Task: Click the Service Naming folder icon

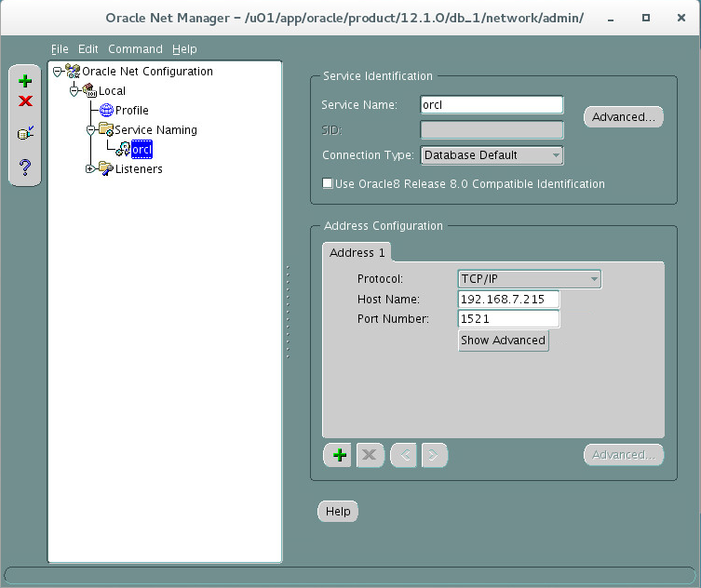Action: pos(106,129)
